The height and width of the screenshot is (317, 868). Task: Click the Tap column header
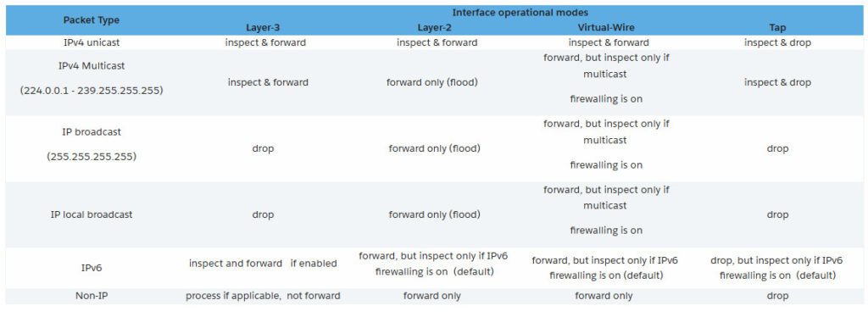tap(777, 28)
